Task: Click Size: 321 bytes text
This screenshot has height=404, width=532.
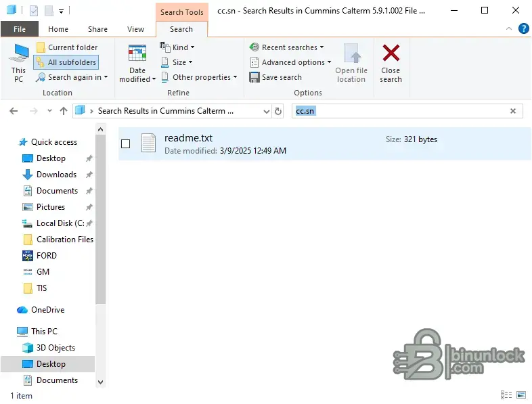Action: coord(412,139)
